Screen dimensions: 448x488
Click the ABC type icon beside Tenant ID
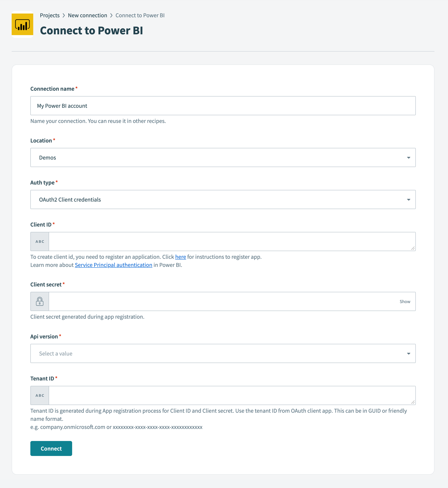[x=39, y=395]
